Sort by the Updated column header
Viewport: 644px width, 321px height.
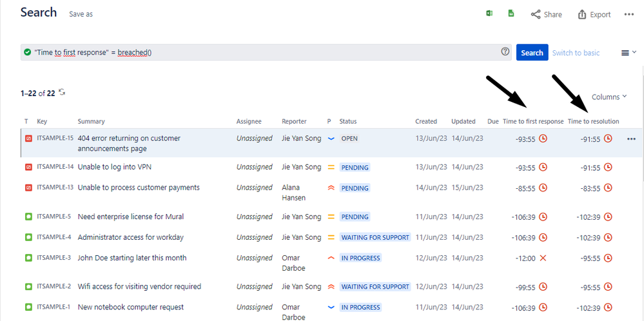463,122
